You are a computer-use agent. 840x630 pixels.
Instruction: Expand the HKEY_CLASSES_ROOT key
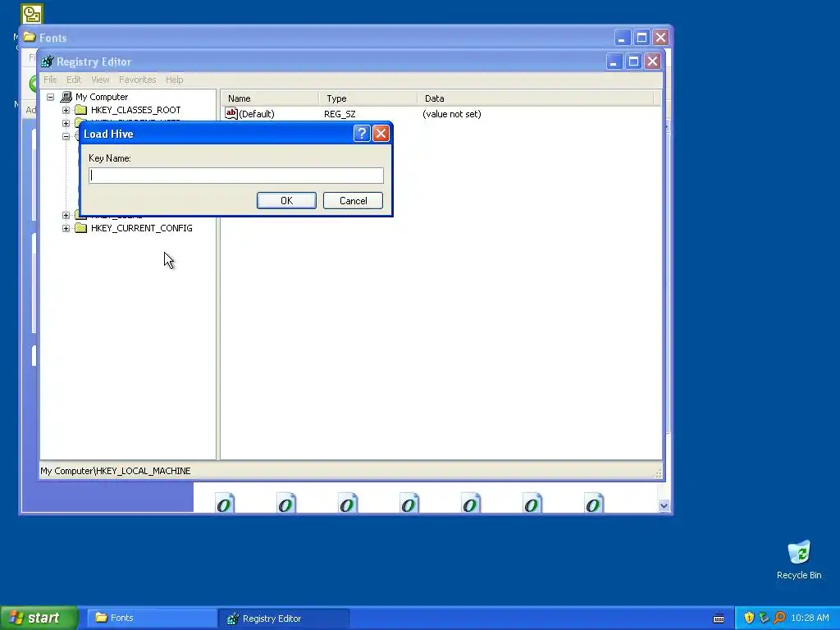pos(66,110)
